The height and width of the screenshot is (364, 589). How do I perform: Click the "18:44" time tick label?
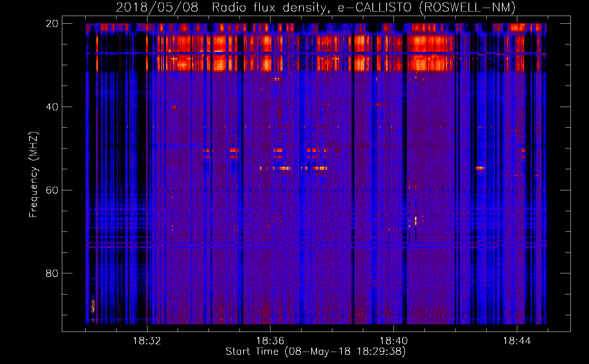(x=517, y=341)
